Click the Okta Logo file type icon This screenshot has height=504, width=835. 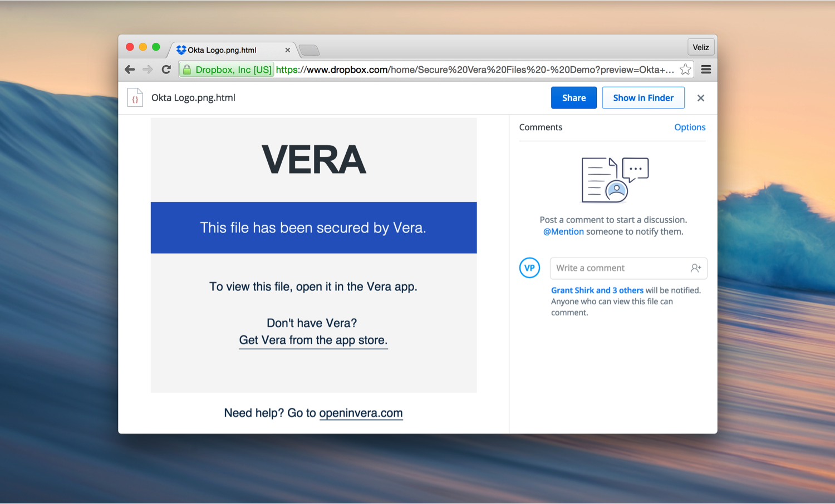point(135,98)
